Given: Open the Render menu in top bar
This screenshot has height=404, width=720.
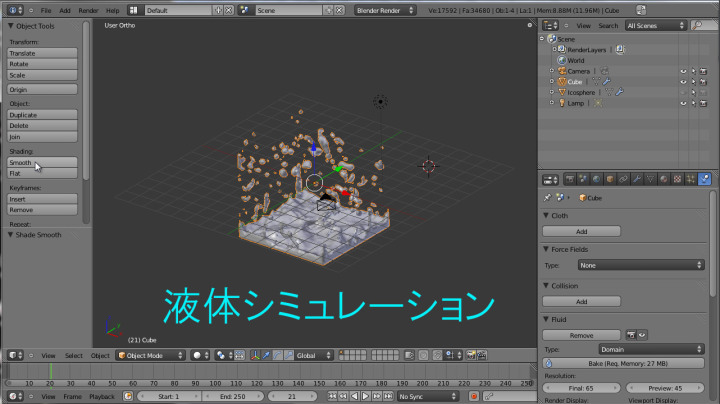Looking at the screenshot, I should click(x=88, y=9).
